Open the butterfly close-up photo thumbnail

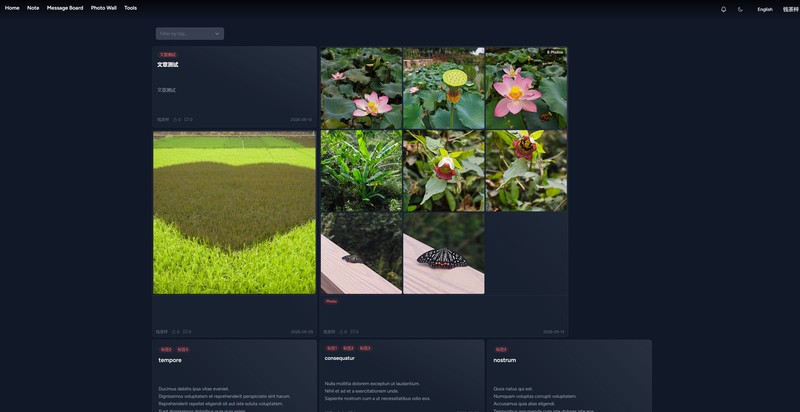pyautogui.click(x=444, y=253)
